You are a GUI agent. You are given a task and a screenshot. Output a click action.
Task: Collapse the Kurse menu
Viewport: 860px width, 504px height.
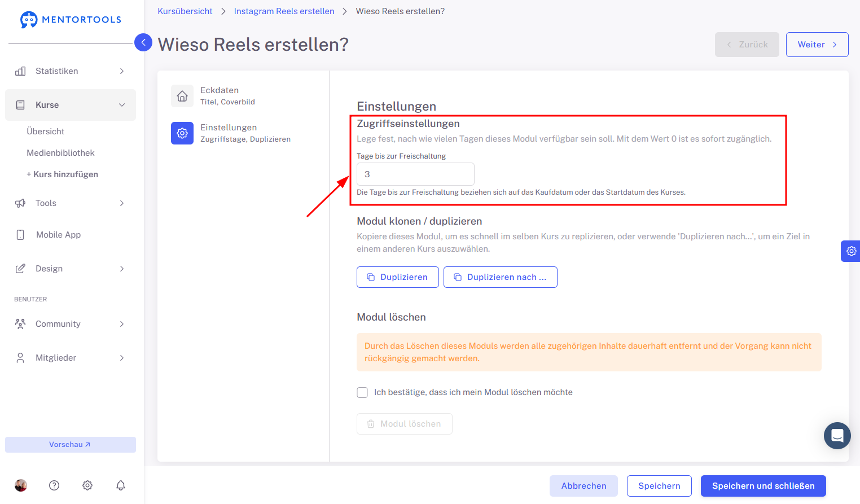pyautogui.click(x=71, y=105)
